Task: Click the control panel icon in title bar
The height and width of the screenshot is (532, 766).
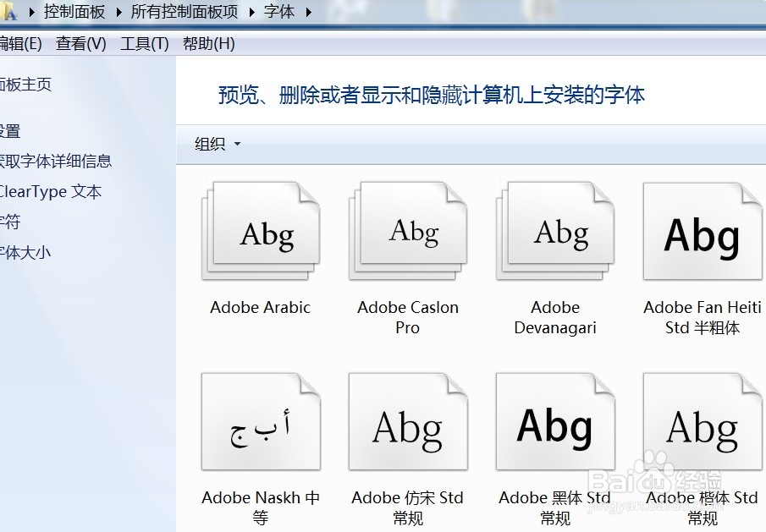Action: 10,12
